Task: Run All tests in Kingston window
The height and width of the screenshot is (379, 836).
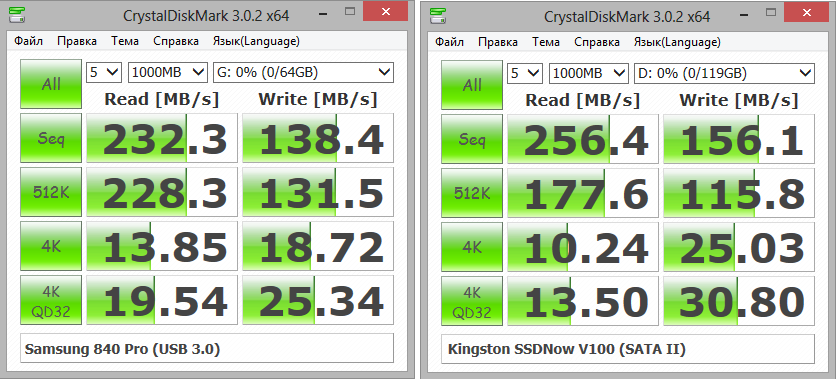Action: pos(472,84)
